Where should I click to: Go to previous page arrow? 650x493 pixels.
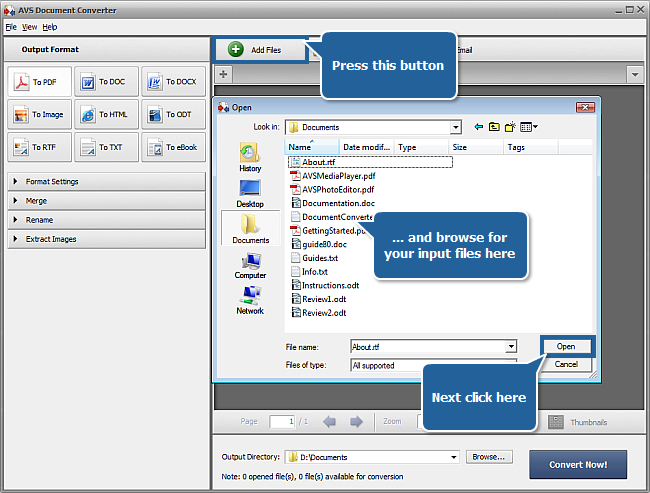click(x=330, y=422)
